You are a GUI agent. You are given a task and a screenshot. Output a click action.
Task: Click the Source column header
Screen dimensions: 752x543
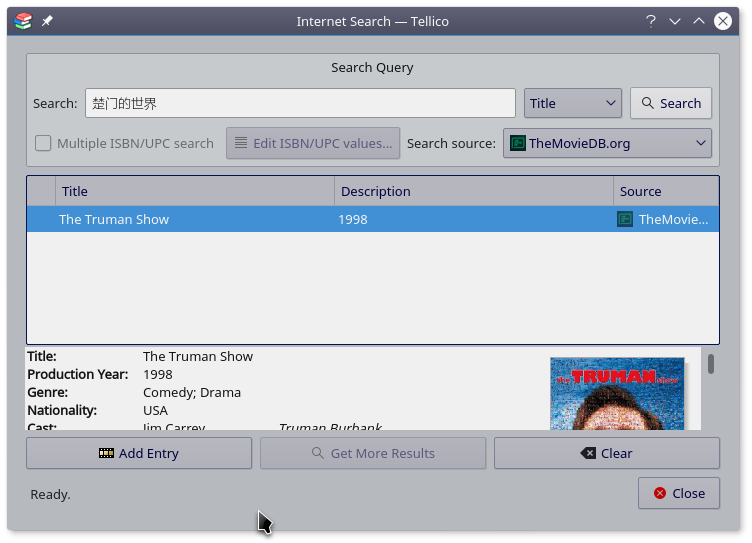pos(665,191)
